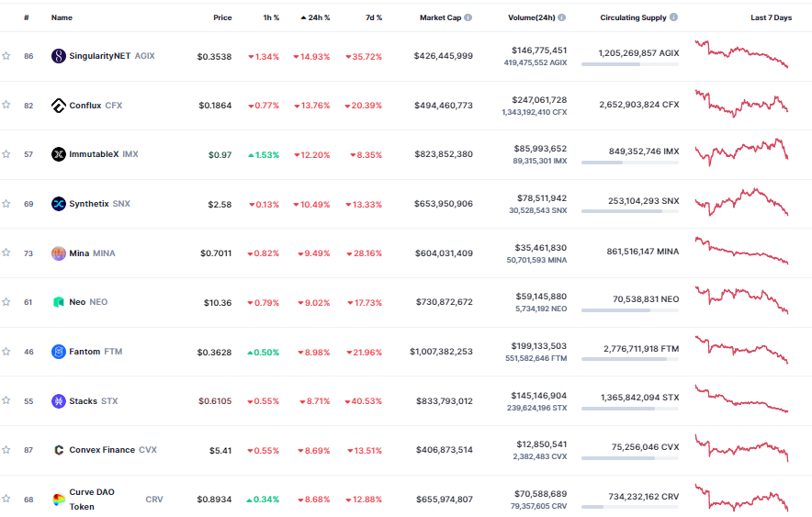Viewport: 812px width, 517px height.
Task: Toggle the Mina watchlist star
Action: coord(6,253)
